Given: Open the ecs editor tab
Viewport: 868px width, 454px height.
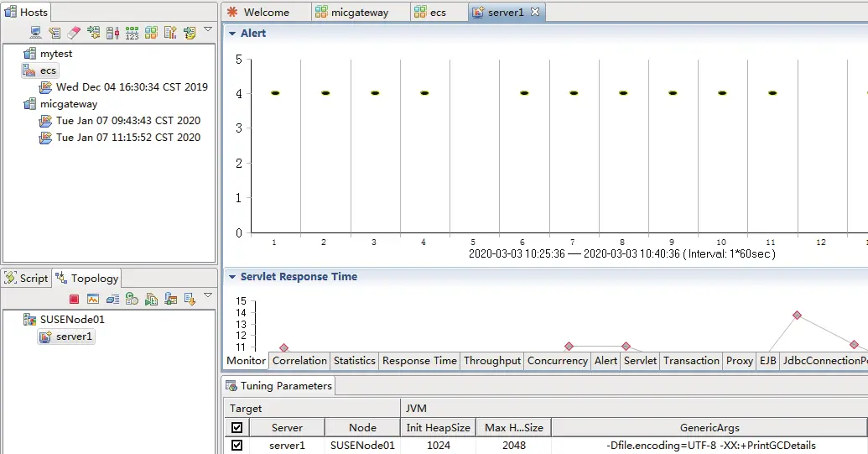Looking at the screenshot, I should pyautogui.click(x=438, y=13).
